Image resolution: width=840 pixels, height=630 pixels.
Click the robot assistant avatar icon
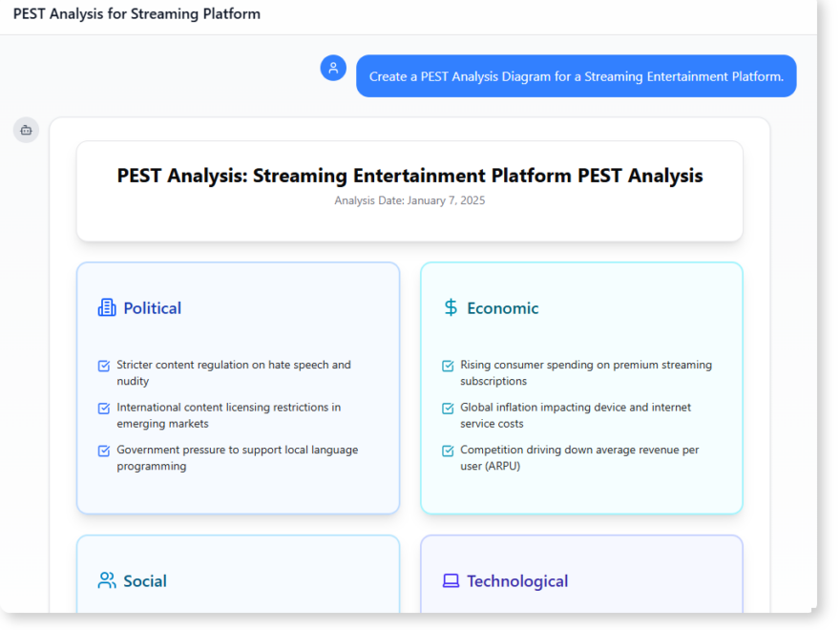(x=26, y=130)
